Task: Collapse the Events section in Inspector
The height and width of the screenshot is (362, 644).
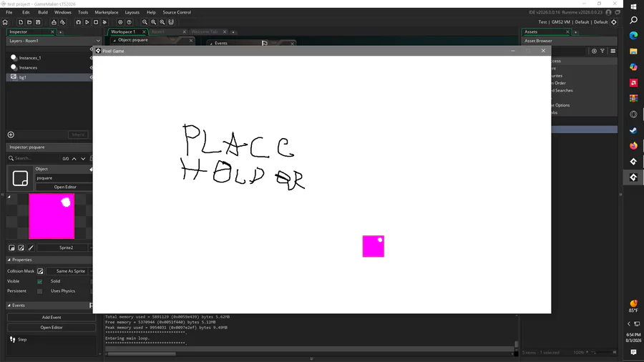Action: (9, 305)
